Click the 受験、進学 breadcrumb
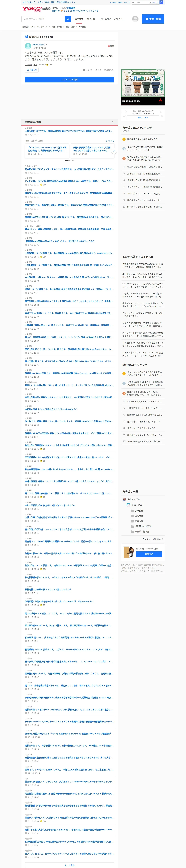 (70, 27)
